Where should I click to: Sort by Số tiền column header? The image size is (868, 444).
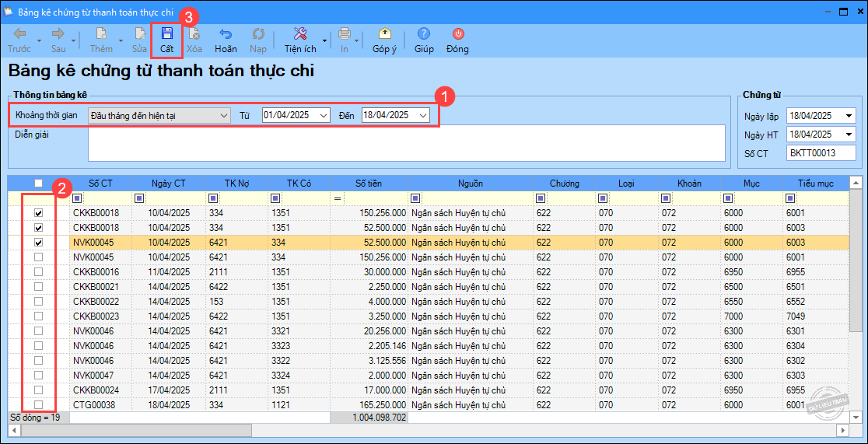coord(369,184)
